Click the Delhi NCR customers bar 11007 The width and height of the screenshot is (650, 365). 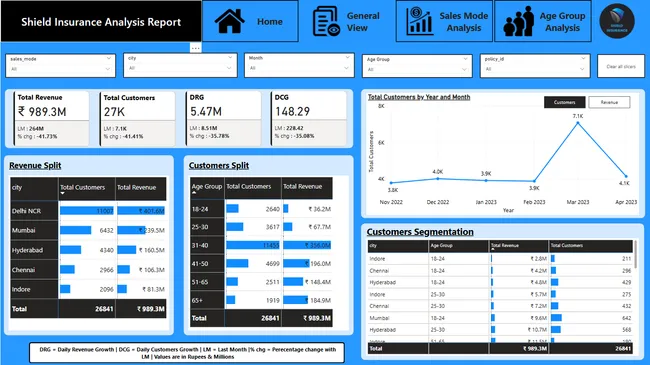tap(87, 211)
